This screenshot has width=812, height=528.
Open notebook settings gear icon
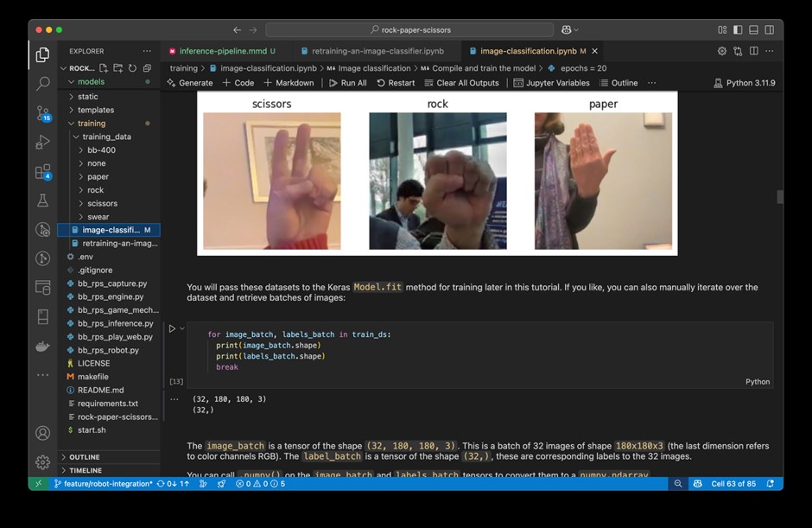pos(722,51)
